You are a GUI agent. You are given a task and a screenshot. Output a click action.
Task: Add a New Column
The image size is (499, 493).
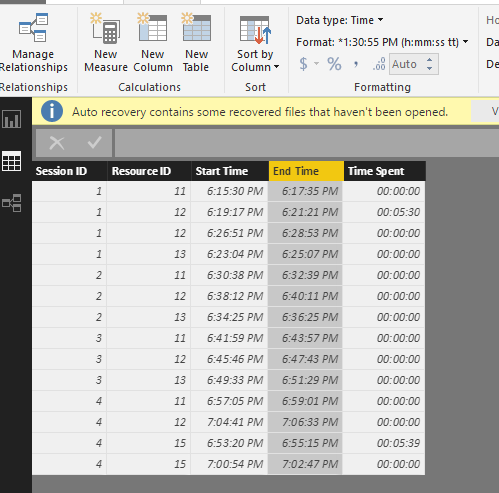153,43
